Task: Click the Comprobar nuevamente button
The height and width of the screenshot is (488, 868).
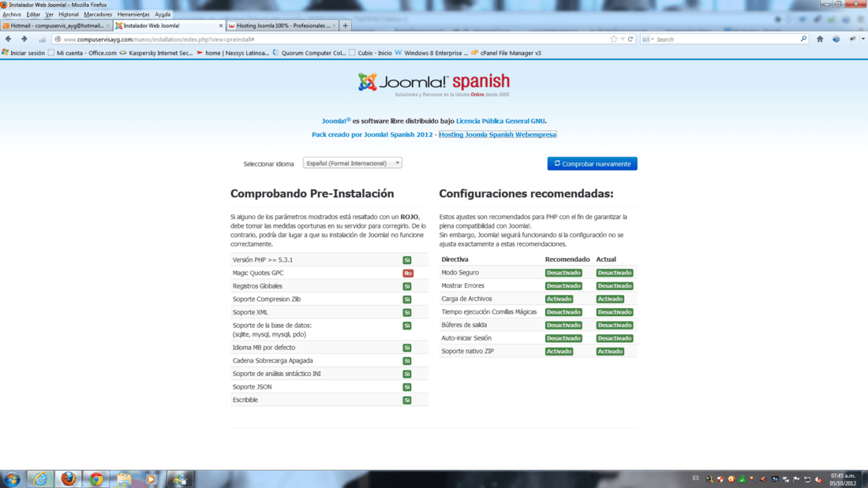Action: point(593,164)
